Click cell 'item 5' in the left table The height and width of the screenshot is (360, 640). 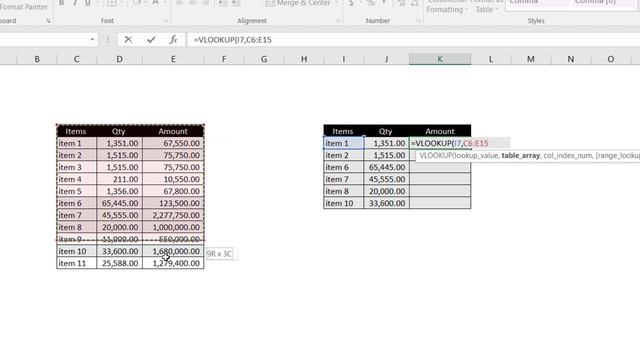(76, 191)
